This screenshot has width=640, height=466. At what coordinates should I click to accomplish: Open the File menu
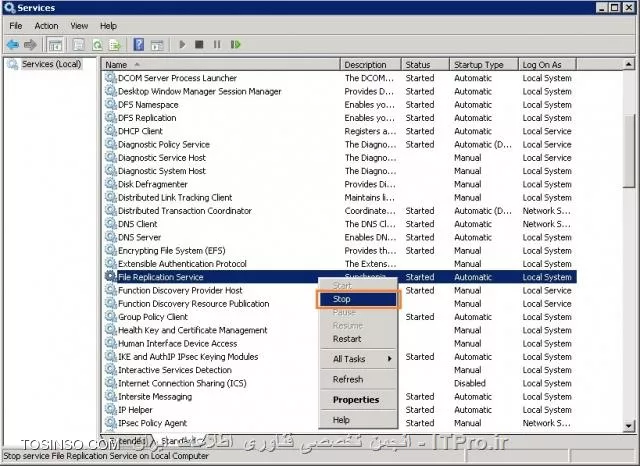(16, 26)
